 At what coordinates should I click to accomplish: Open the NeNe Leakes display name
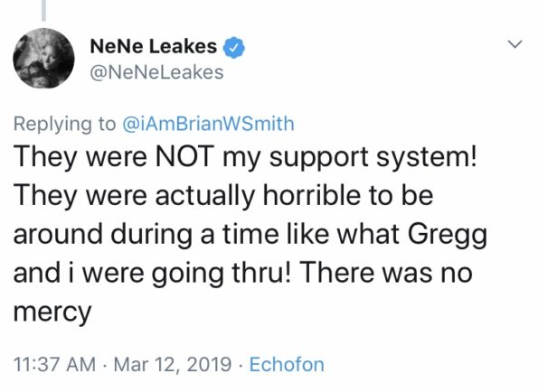[x=153, y=46]
